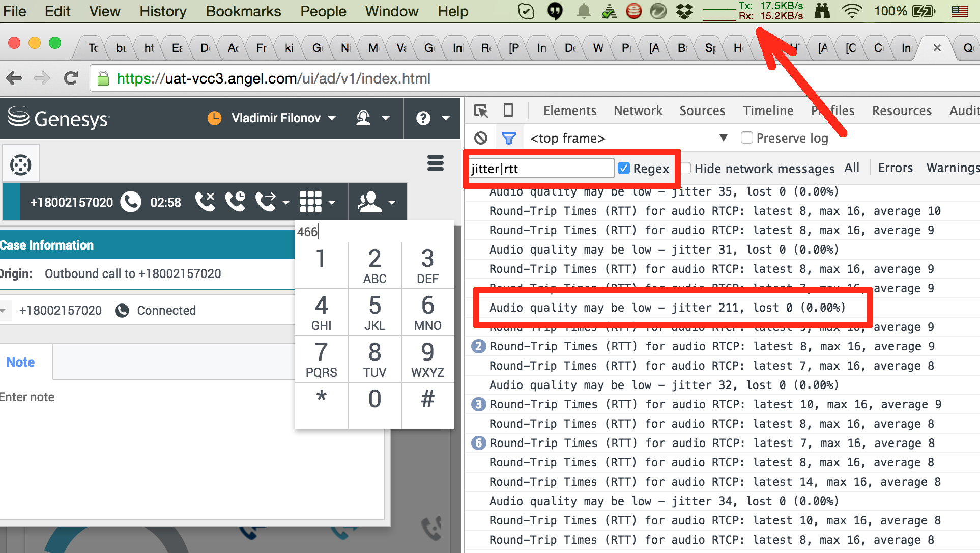Viewport: 980px width, 553px height.
Task: Click the DevTools clear console icon
Action: pos(481,138)
